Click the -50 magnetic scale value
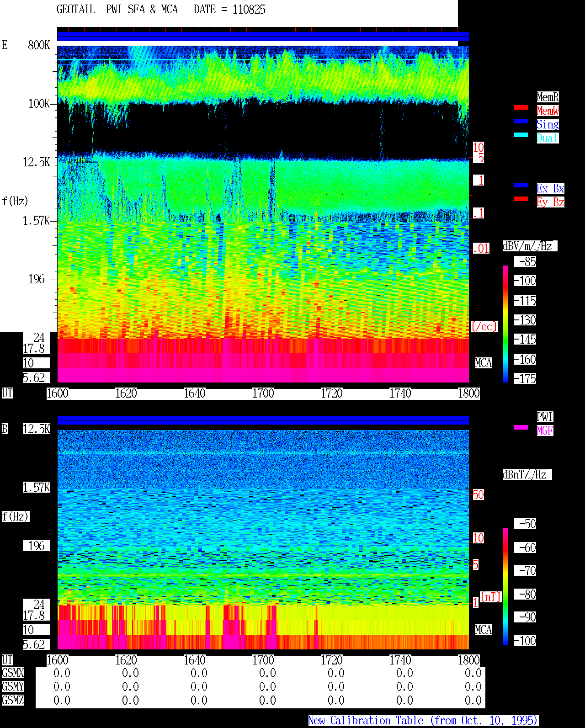585x728 pixels. pyautogui.click(x=526, y=524)
